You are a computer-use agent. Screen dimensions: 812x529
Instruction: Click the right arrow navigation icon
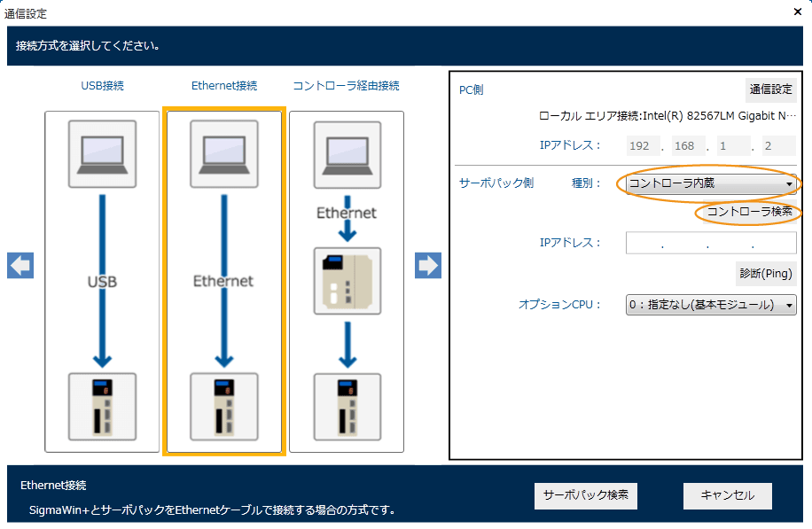click(x=428, y=266)
